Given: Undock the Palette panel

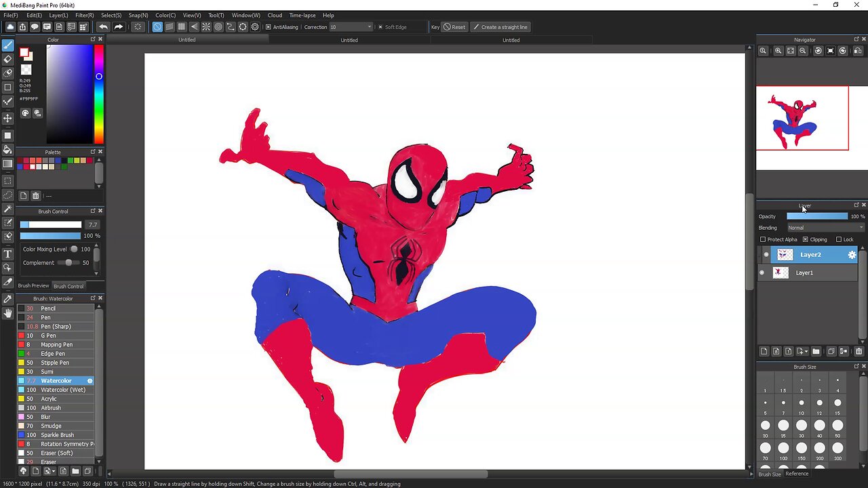Looking at the screenshot, I should (x=93, y=152).
